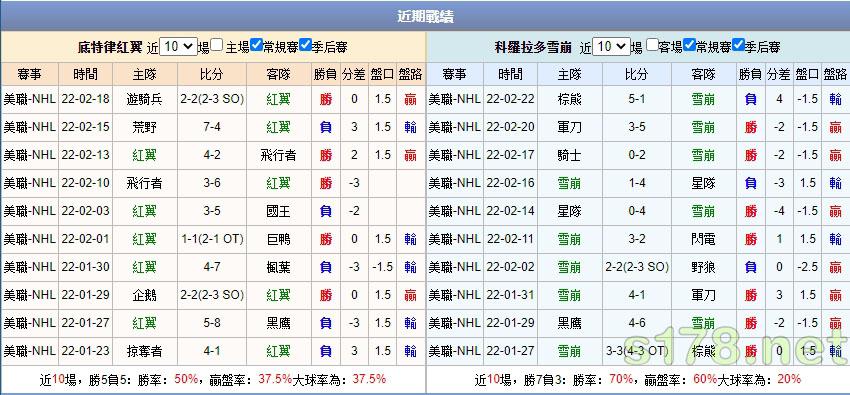This screenshot has width=850, height=395.
Task: Click home team 企鵝 in 紅翼 table
Action: coord(144,295)
